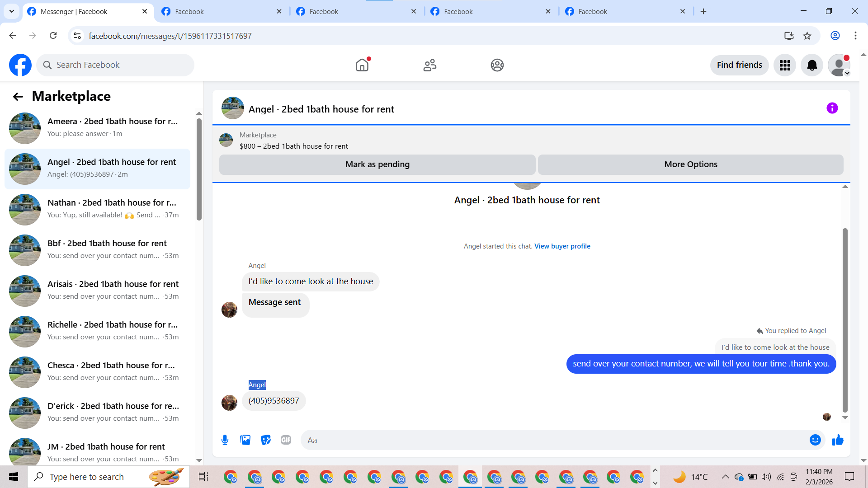Open account profile dropdown menu
The height and width of the screenshot is (488, 868).
tap(839, 65)
